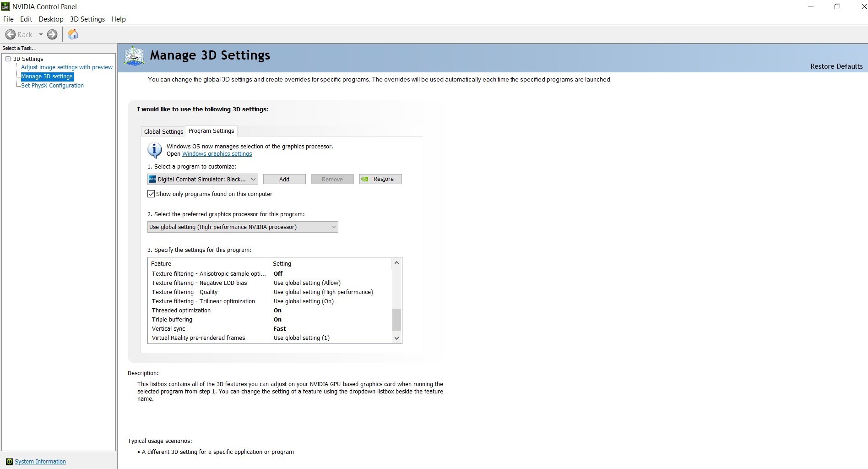The height and width of the screenshot is (469, 868).
Task: Toggle Show only programs found on this computer
Action: (151, 194)
